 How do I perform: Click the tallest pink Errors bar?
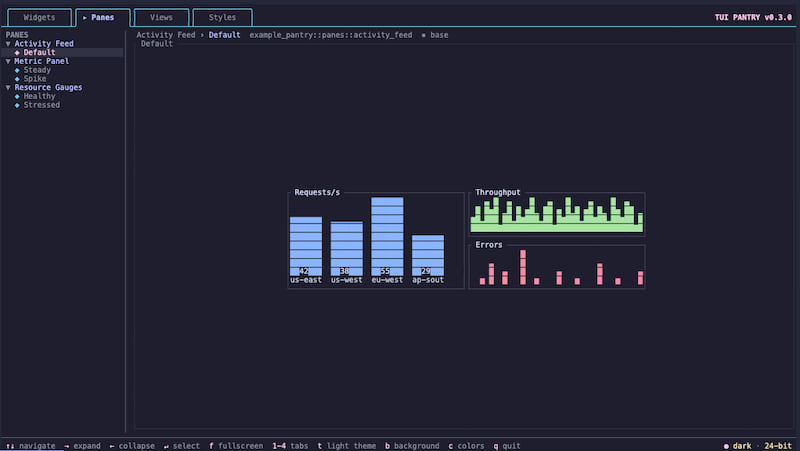click(x=522, y=267)
